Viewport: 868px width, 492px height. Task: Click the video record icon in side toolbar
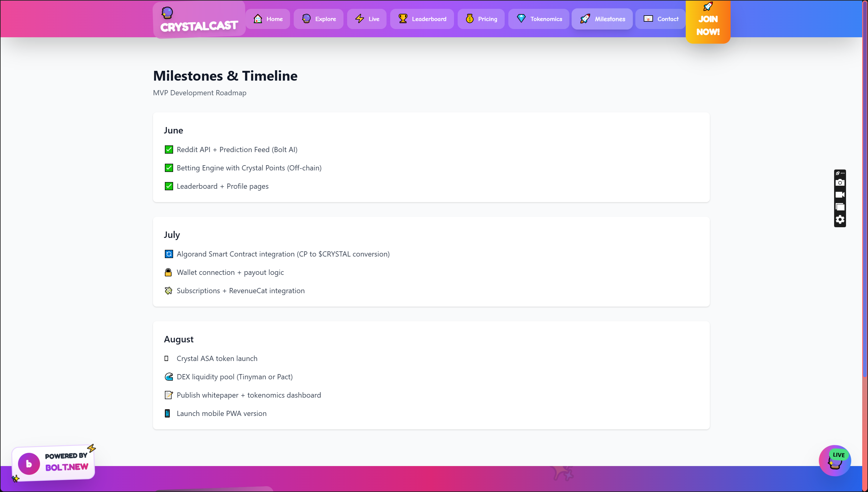pos(840,195)
